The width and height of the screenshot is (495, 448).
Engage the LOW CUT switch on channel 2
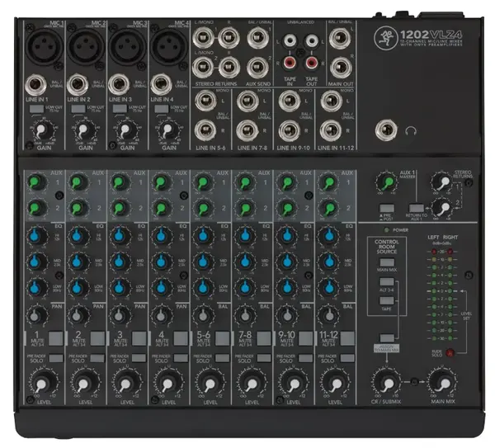click(78, 109)
